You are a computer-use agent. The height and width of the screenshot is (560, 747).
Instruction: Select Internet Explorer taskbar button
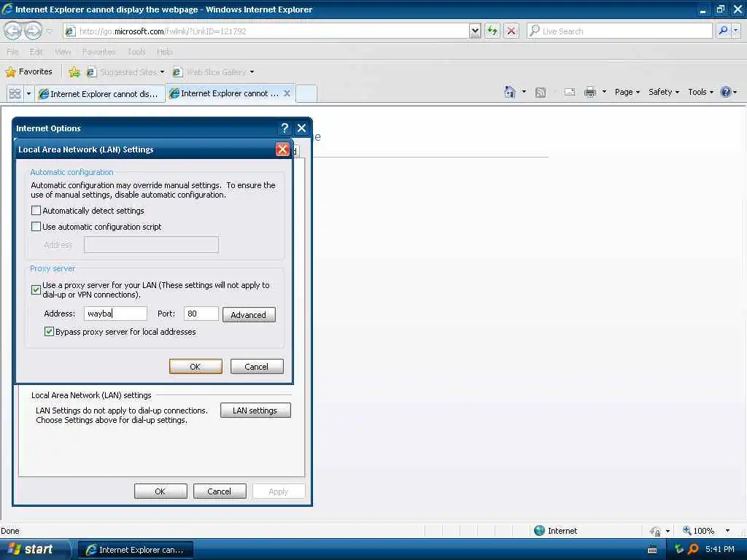(135, 550)
